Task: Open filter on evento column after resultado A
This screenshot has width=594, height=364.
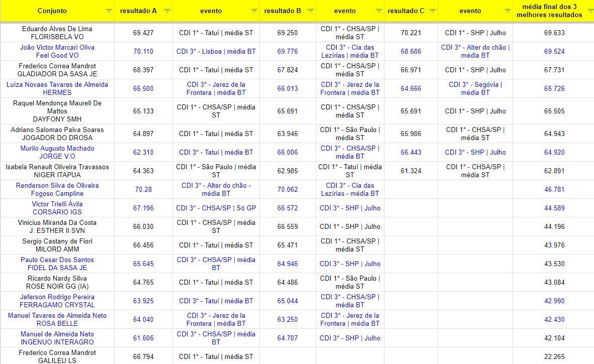Action: pyautogui.click(x=254, y=11)
